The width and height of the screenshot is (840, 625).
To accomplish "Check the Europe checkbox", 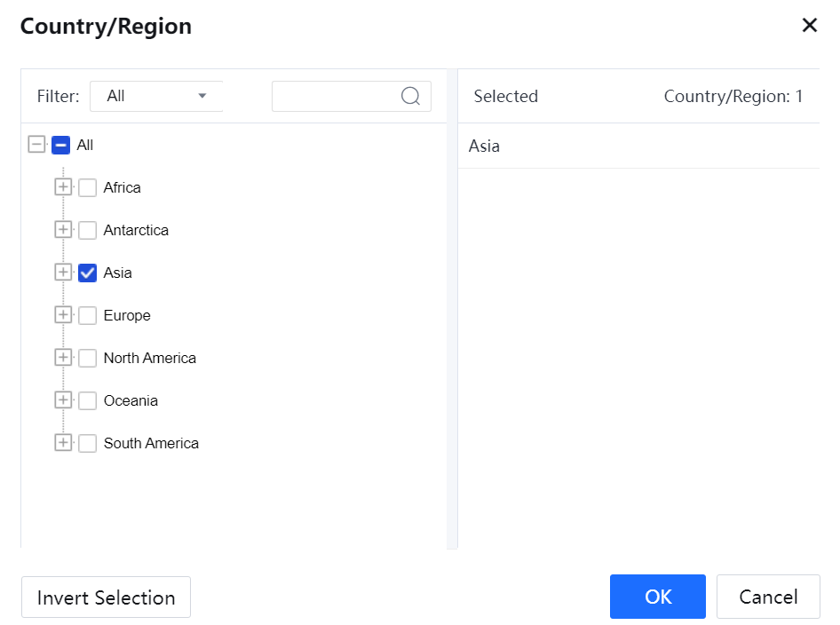I will [87, 315].
